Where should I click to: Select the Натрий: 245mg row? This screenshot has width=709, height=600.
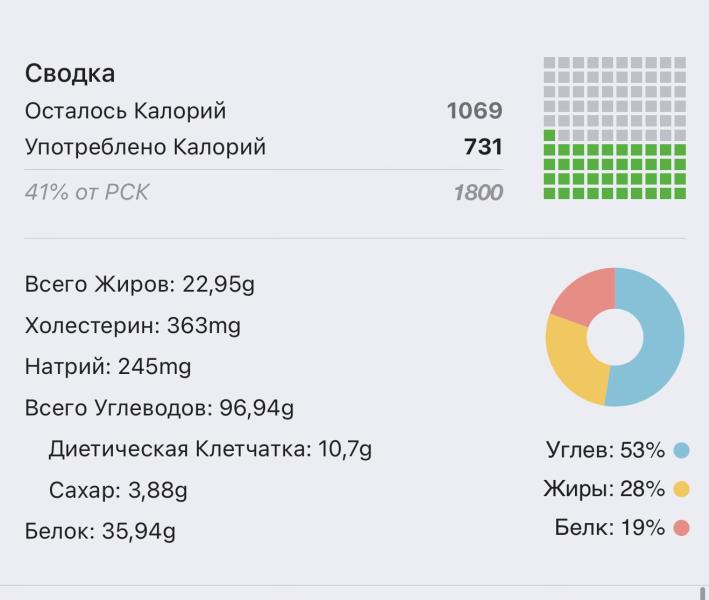tap(108, 367)
